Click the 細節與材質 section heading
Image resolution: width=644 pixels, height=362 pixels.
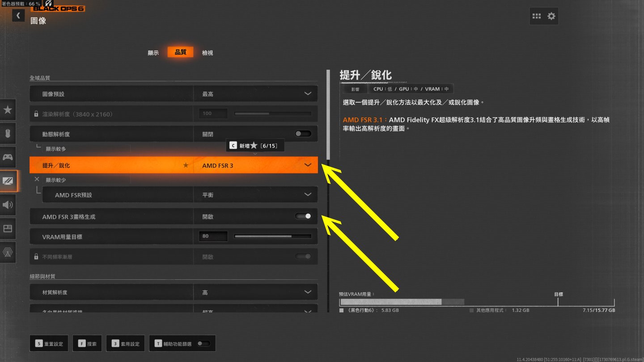pos(42,277)
